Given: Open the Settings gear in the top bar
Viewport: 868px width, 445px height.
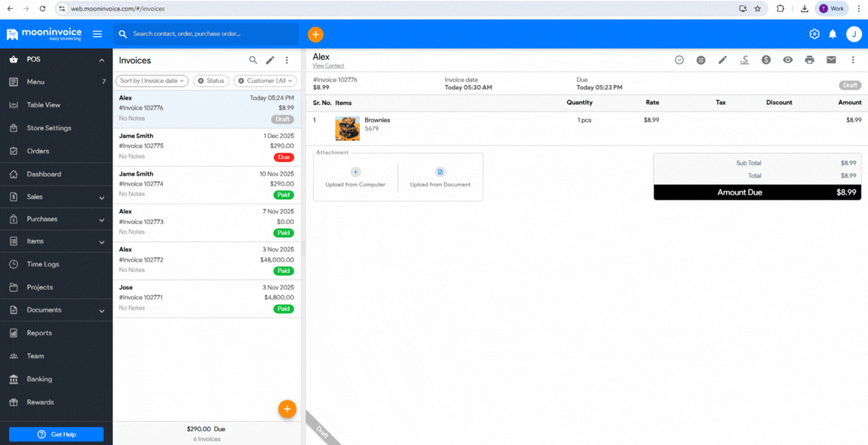Looking at the screenshot, I should click(814, 34).
